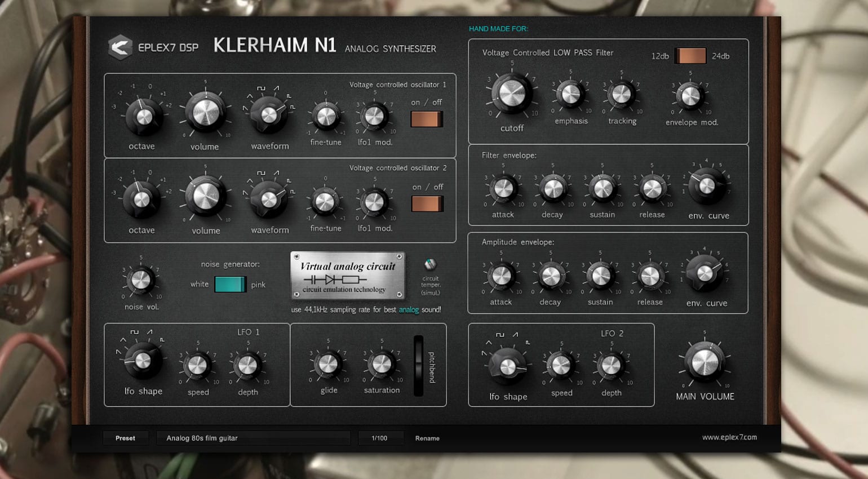Open the Preset menu
The image size is (868, 479).
125,438
